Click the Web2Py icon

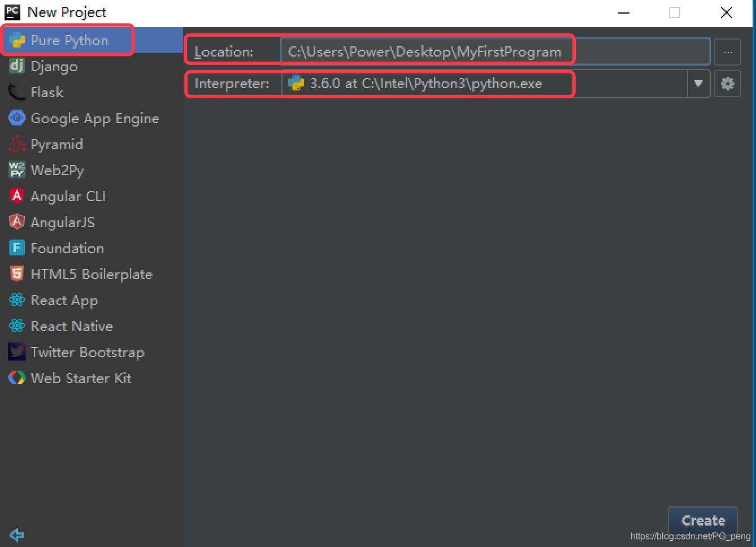(x=17, y=170)
